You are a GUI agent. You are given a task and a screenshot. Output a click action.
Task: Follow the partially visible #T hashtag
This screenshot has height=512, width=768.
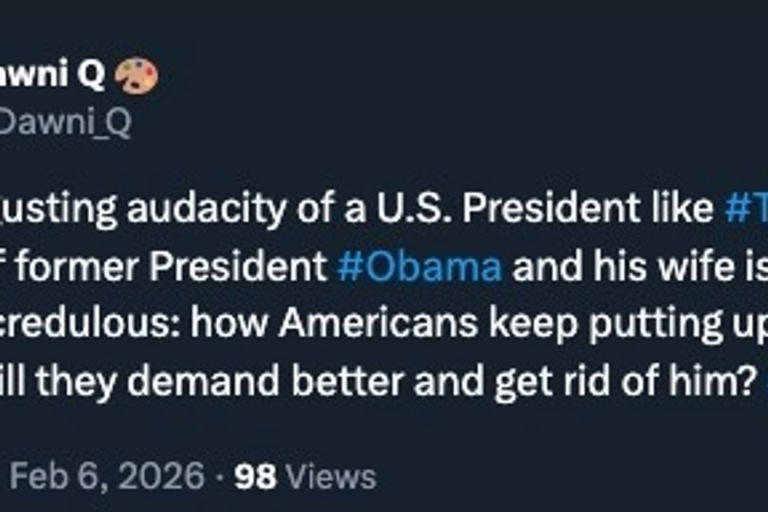click(746, 208)
